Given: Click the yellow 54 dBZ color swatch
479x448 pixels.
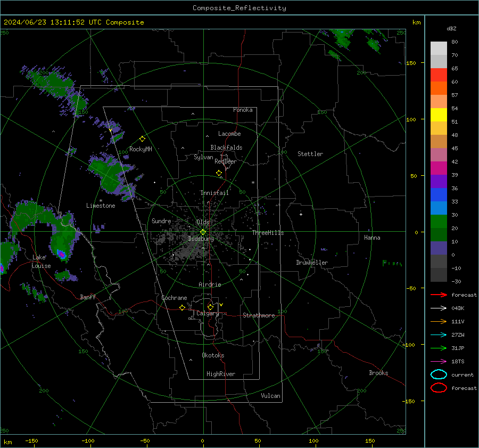Looking at the screenshot, I should pos(439,115).
